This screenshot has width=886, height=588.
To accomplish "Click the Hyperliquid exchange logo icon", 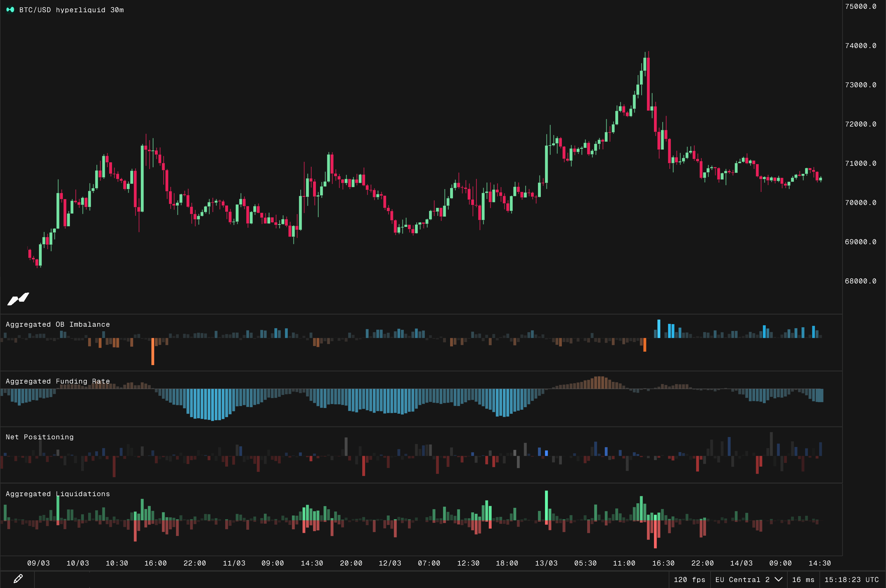I will point(10,10).
